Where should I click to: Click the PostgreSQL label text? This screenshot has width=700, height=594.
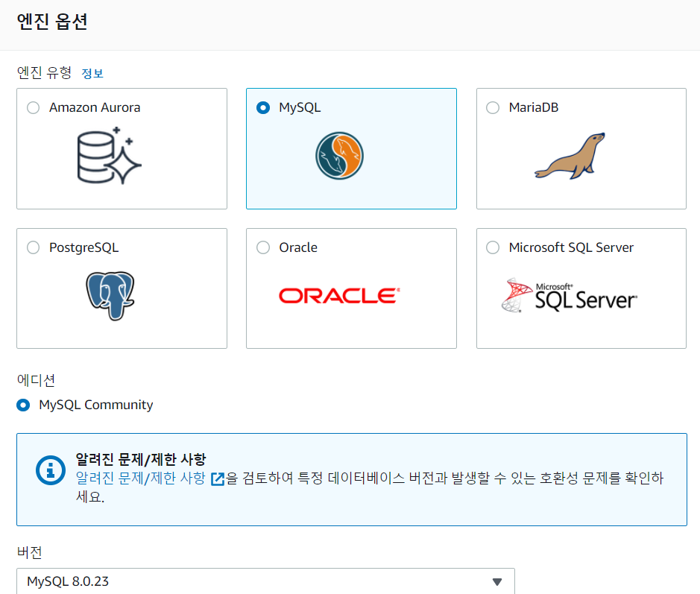(x=84, y=247)
